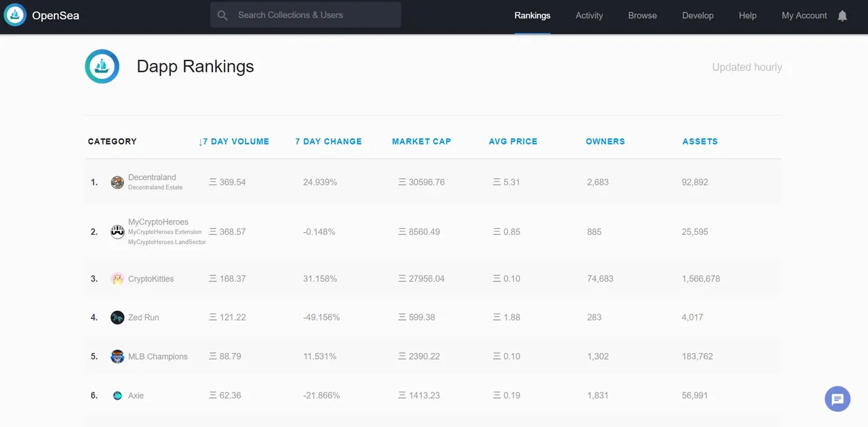The height and width of the screenshot is (427, 868).
Task: Click MLB Champions' 1,302 owners count
Action: (x=598, y=356)
